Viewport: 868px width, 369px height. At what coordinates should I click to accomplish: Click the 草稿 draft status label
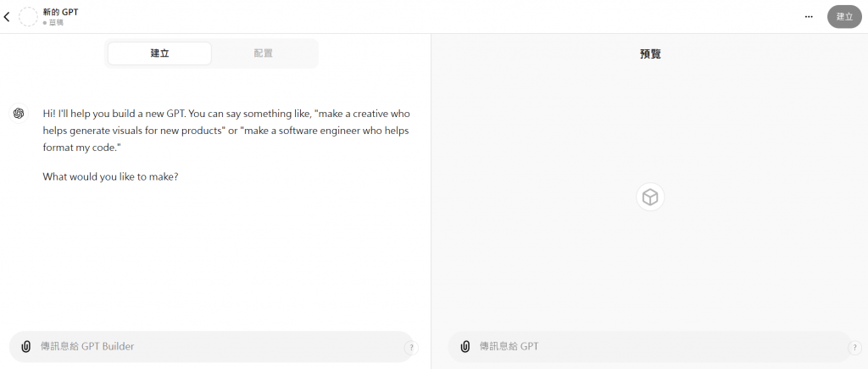[53, 23]
